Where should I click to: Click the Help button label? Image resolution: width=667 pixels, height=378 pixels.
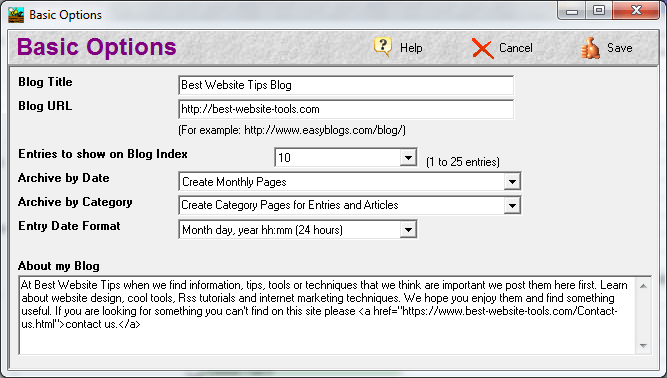[411, 48]
